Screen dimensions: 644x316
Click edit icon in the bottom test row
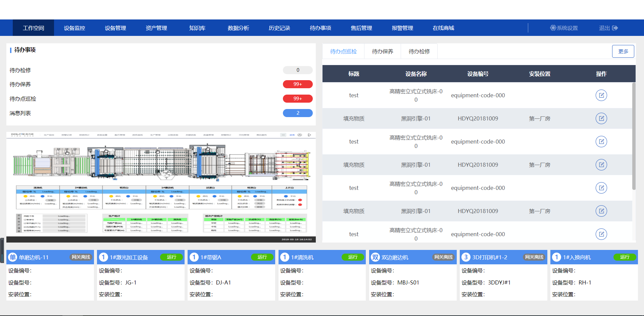click(x=601, y=234)
